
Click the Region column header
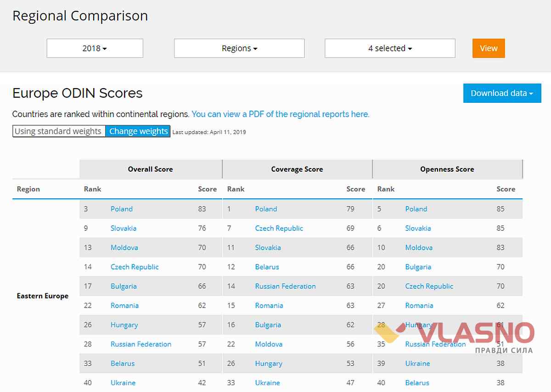click(x=28, y=189)
